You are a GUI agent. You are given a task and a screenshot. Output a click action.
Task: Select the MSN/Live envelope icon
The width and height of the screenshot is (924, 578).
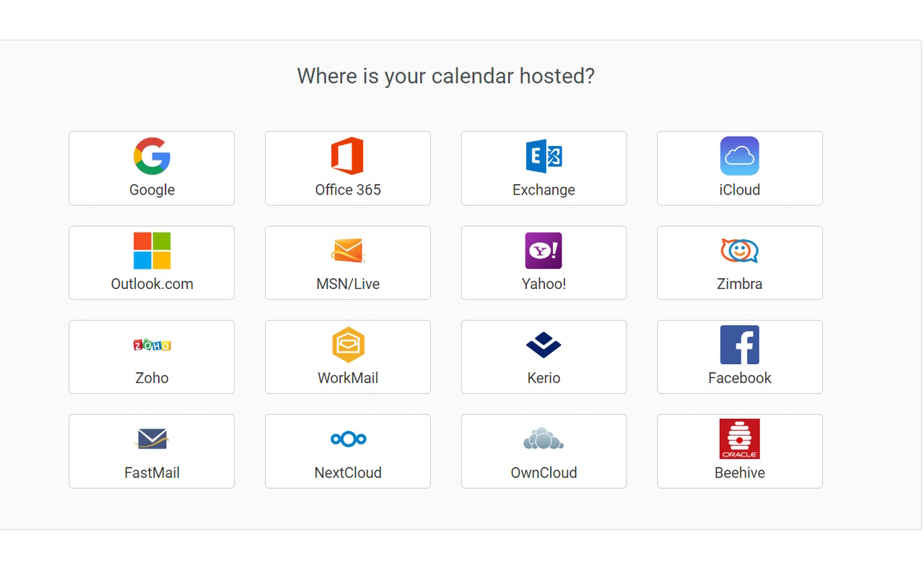tap(348, 251)
